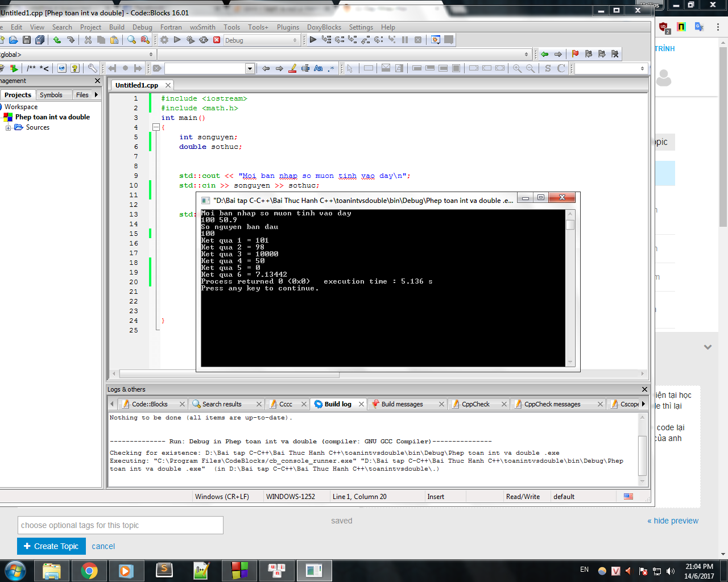This screenshot has height=582, width=728.
Task: Open Find with the magnifier icon
Action: [131, 40]
